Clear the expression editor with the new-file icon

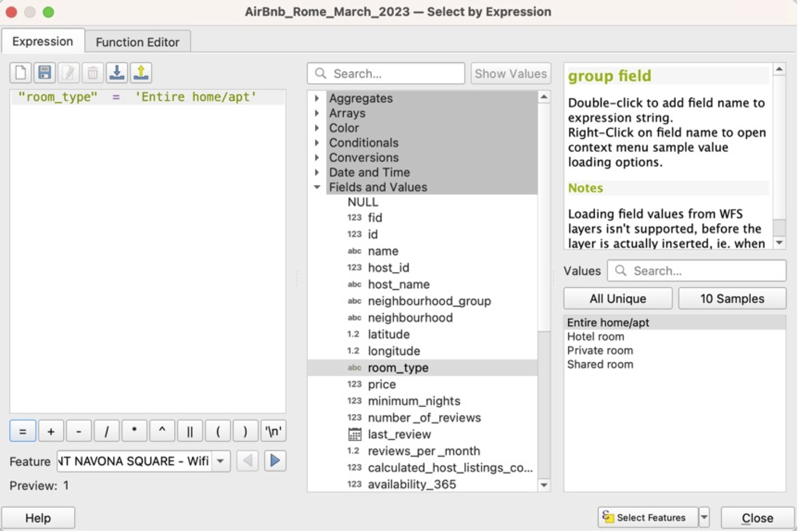[x=21, y=73]
